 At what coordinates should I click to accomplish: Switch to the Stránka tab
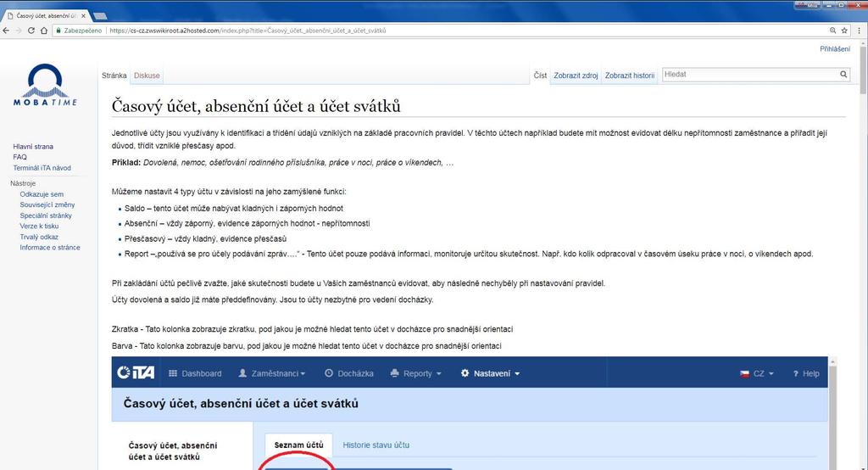[114, 76]
